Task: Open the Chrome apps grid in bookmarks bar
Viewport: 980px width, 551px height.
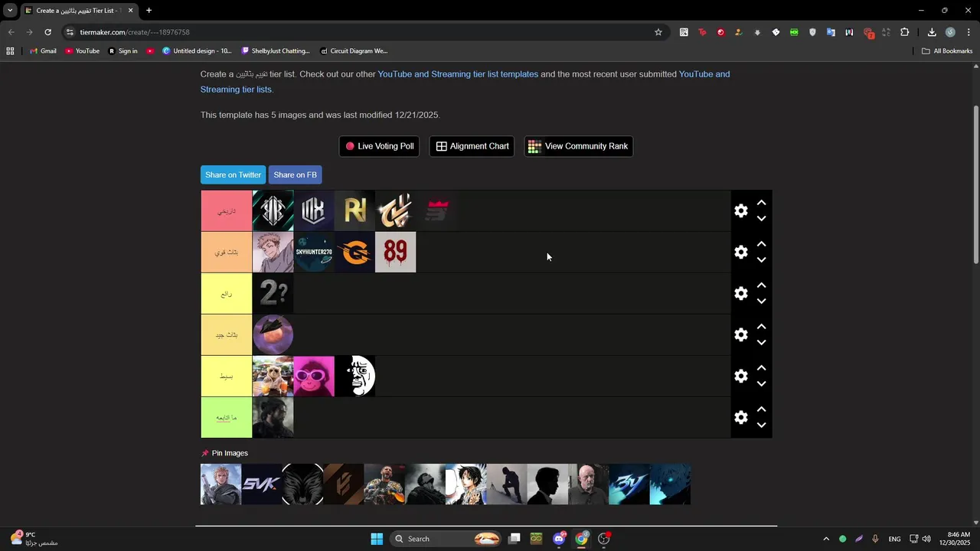Action: point(10,51)
